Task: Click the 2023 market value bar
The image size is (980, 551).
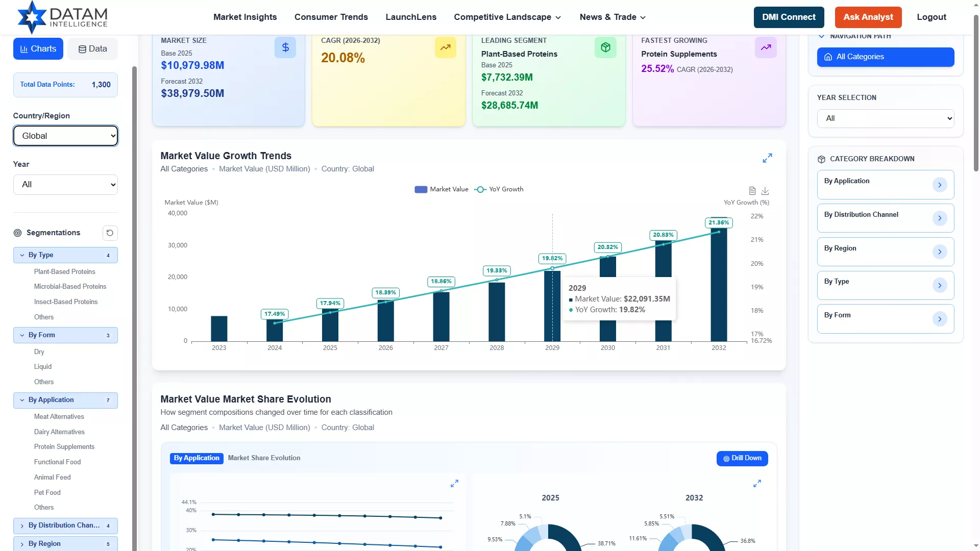Action: pyautogui.click(x=219, y=329)
